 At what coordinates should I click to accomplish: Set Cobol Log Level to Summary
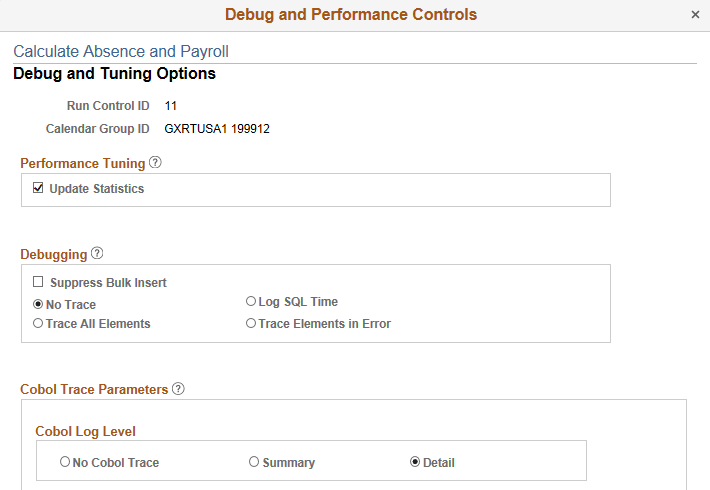tap(254, 462)
